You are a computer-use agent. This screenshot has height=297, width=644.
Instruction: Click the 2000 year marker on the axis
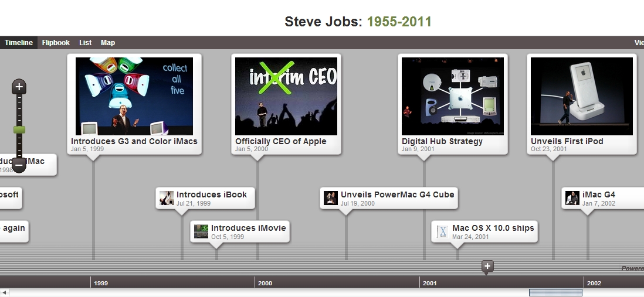[265, 283]
